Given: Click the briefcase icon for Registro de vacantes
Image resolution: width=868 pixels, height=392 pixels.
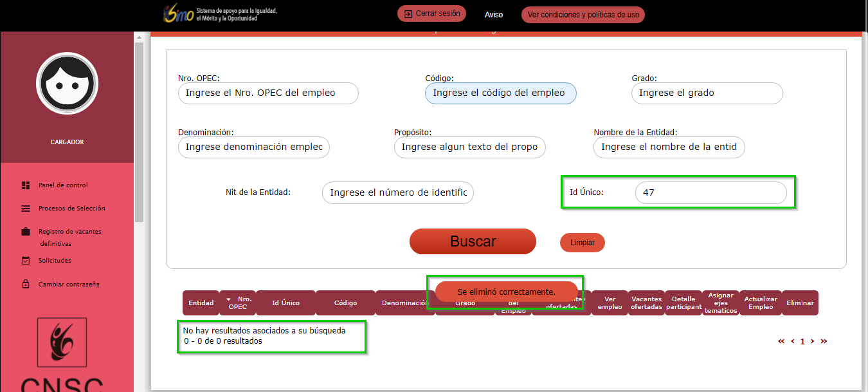Looking at the screenshot, I should pyautogui.click(x=26, y=232).
